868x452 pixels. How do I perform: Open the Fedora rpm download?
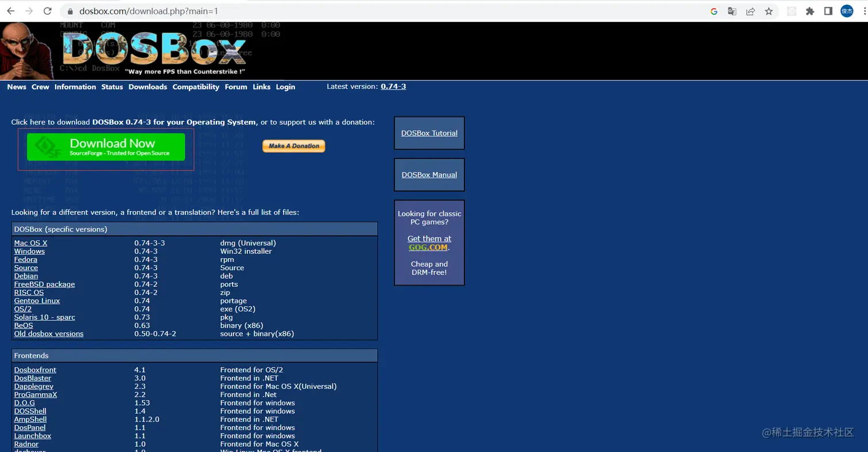click(26, 260)
